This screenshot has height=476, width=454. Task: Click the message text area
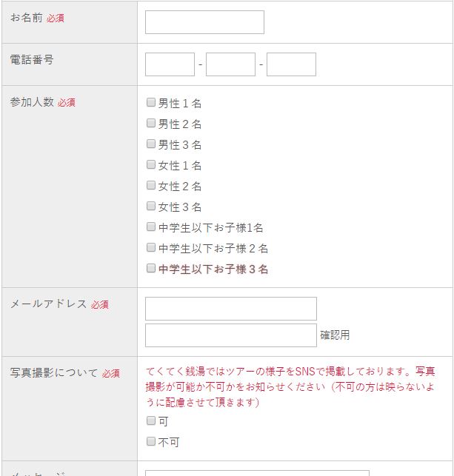click(x=256, y=472)
